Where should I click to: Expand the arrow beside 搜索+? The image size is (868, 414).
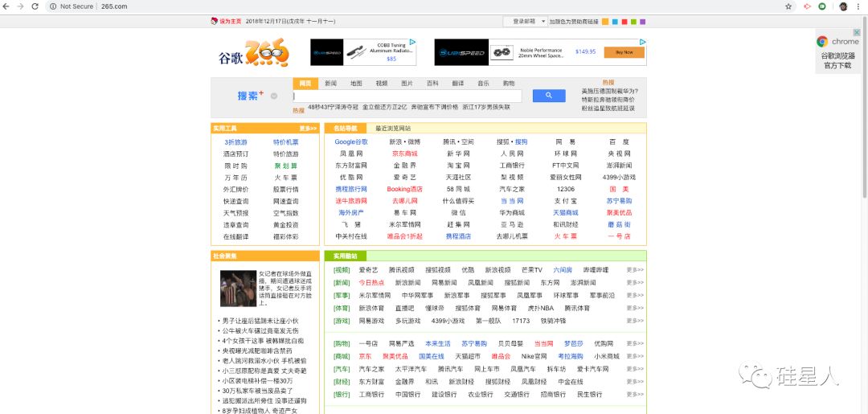[x=273, y=96]
